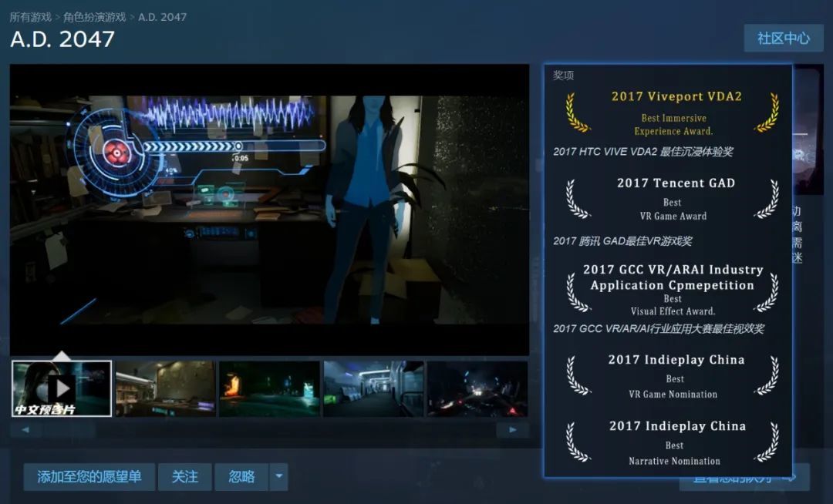This screenshot has width=833, height=504.
Task: Open the 社区中心 button
Action: click(784, 39)
